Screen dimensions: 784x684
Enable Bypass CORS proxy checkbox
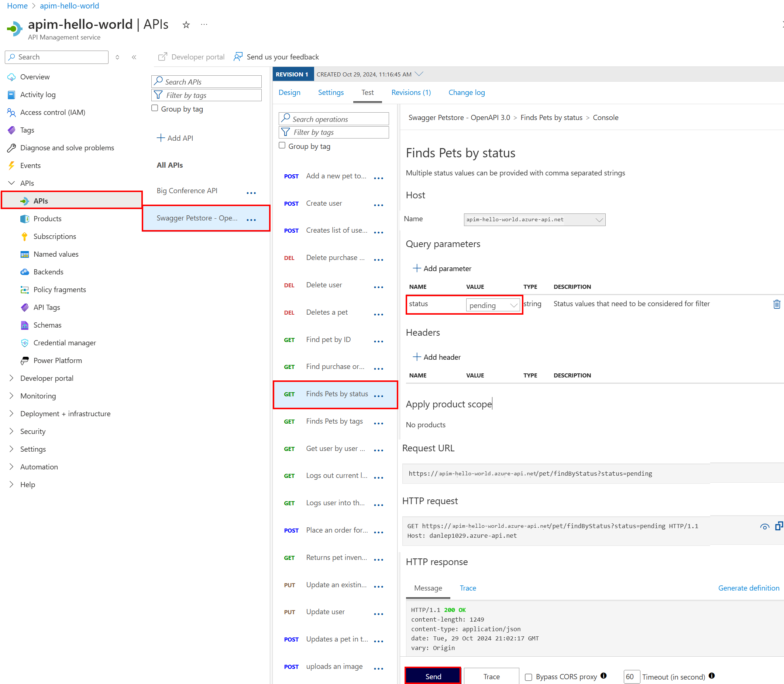coord(529,677)
